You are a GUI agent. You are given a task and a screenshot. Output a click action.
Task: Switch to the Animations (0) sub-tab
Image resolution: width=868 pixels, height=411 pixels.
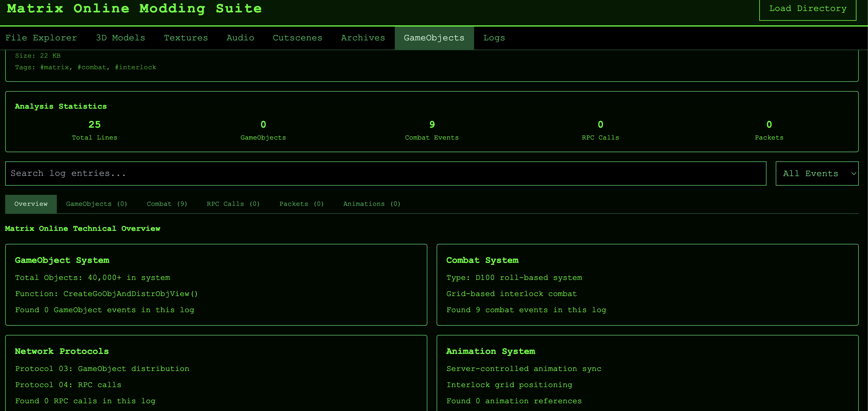pyautogui.click(x=372, y=204)
